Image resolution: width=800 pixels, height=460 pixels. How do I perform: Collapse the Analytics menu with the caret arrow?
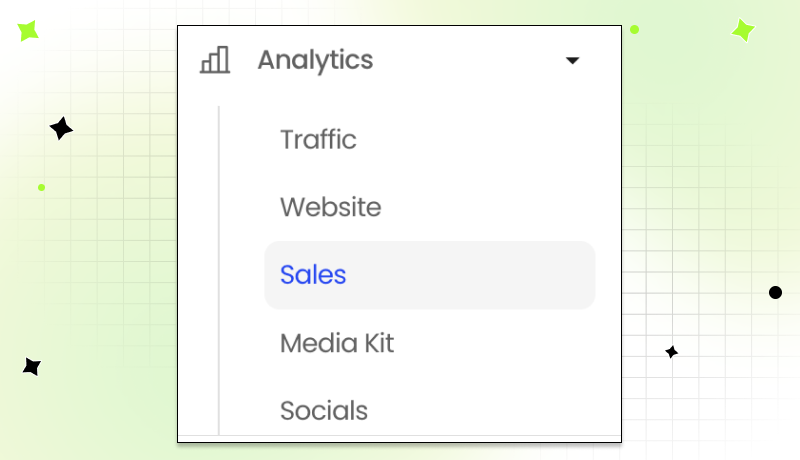coord(572,61)
